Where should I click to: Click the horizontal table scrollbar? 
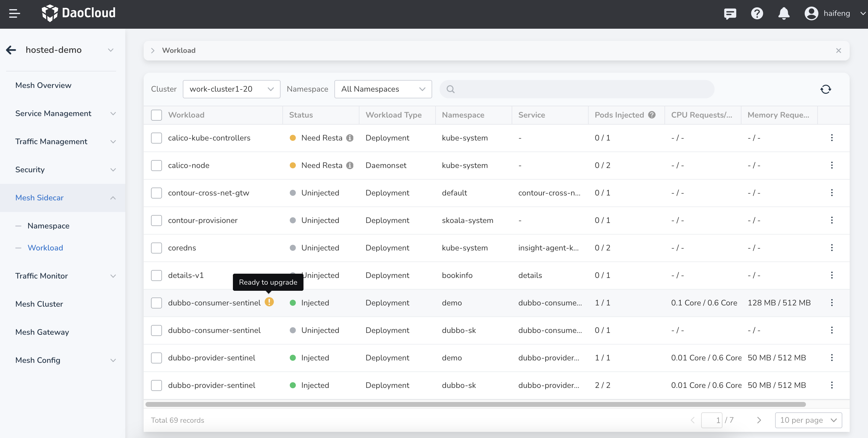click(x=476, y=404)
